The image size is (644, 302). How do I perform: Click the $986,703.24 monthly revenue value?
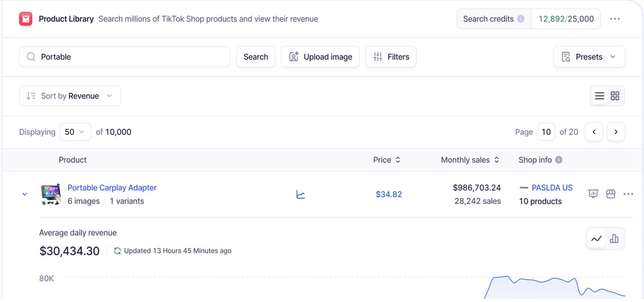(x=477, y=188)
